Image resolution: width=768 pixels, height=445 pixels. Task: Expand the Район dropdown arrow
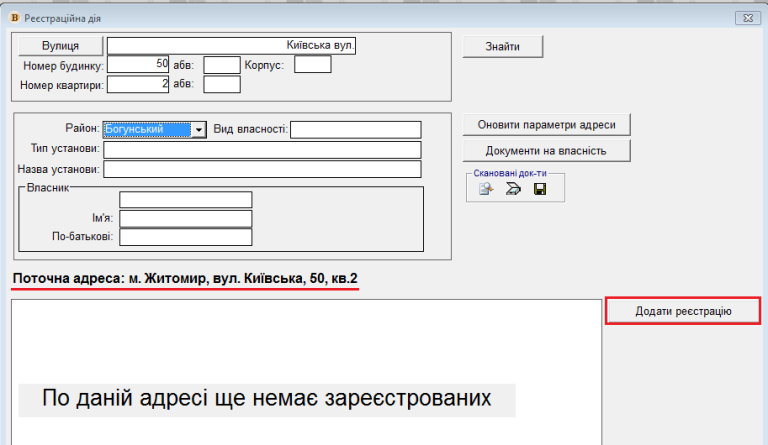pyautogui.click(x=199, y=129)
